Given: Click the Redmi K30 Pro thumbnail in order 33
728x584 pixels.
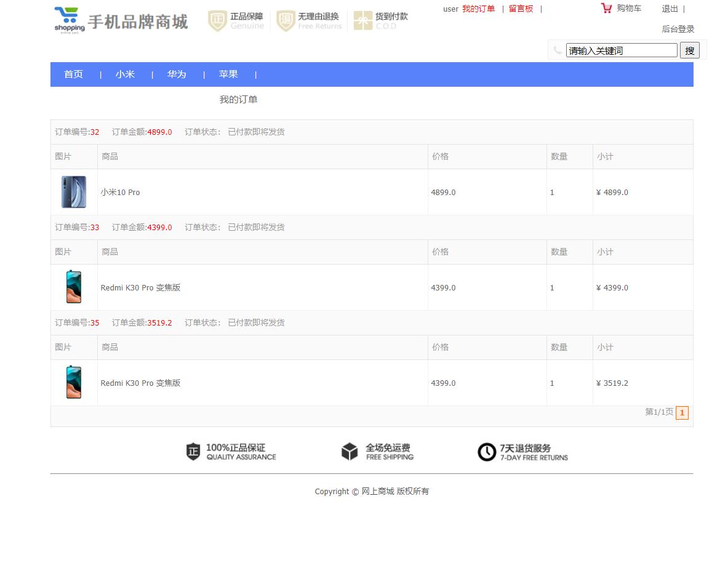Looking at the screenshot, I should 73,287.
